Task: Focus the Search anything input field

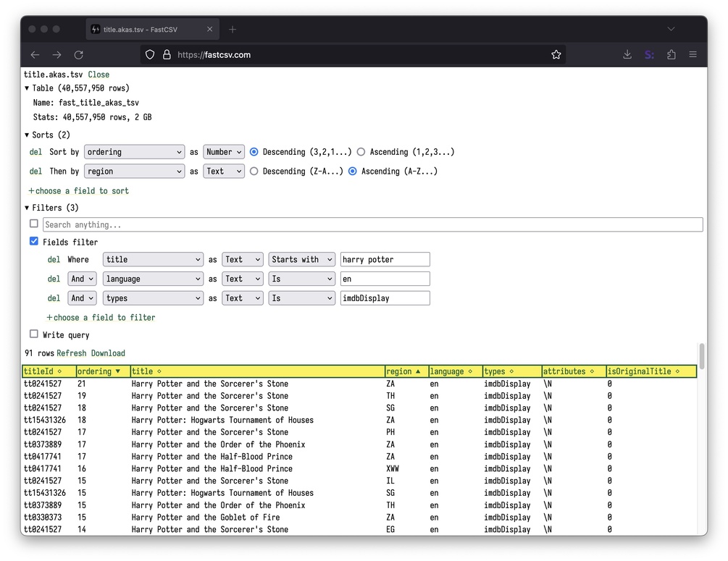Action: tap(373, 224)
